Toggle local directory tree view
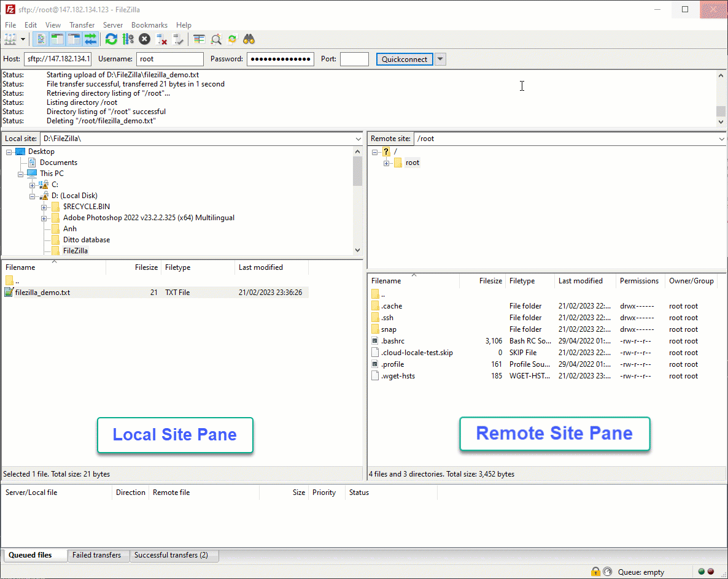The width and height of the screenshot is (728, 579). coord(58,39)
